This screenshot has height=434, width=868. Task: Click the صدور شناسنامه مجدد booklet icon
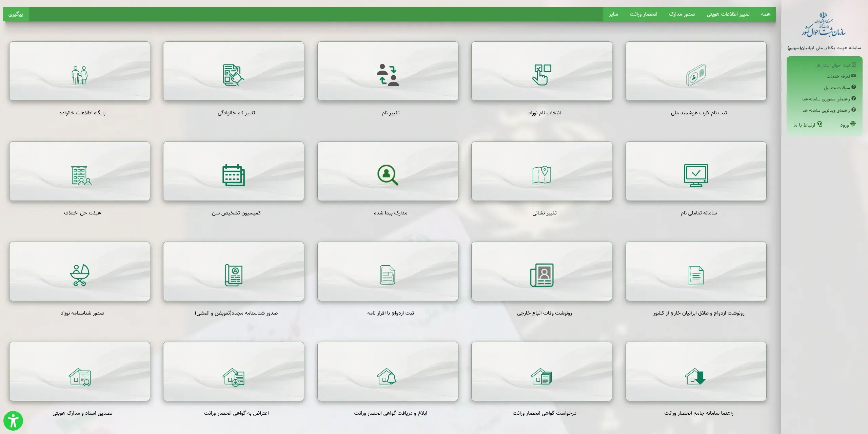[x=234, y=275]
